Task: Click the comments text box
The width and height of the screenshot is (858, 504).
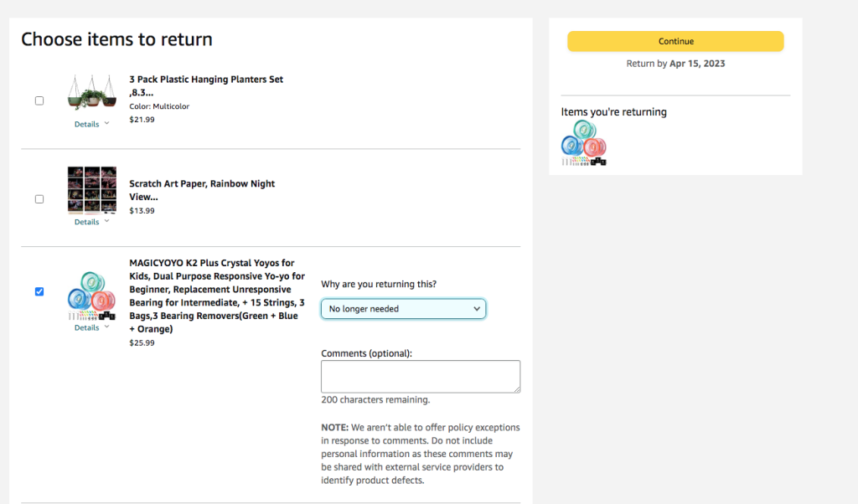Action: 420,376
